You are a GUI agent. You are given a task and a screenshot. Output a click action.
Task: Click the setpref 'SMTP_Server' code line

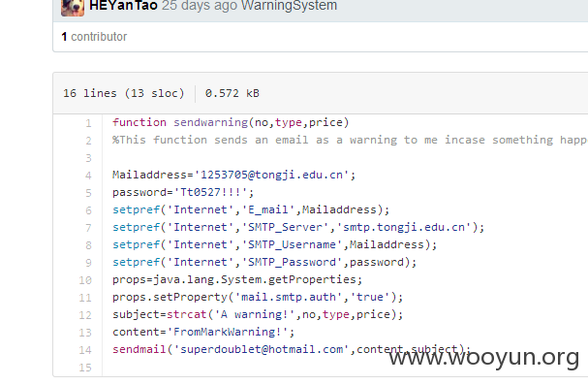(x=298, y=227)
